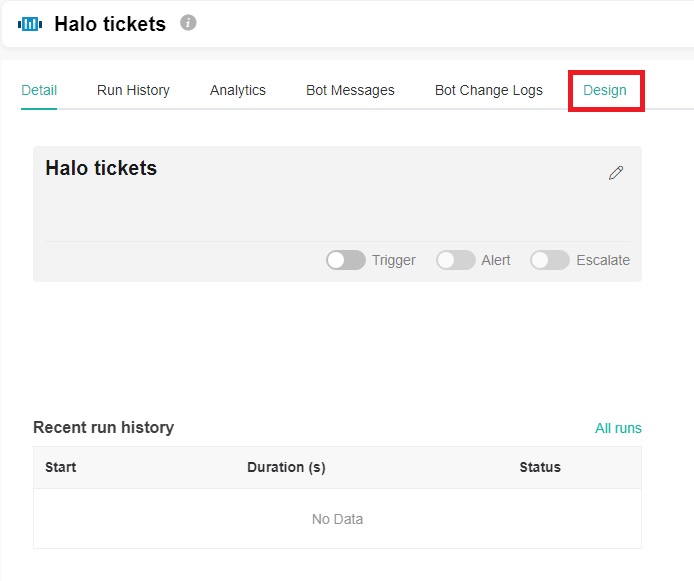This screenshot has height=581, width=694.
Task: Enable the Alert switch
Action: (456, 260)
